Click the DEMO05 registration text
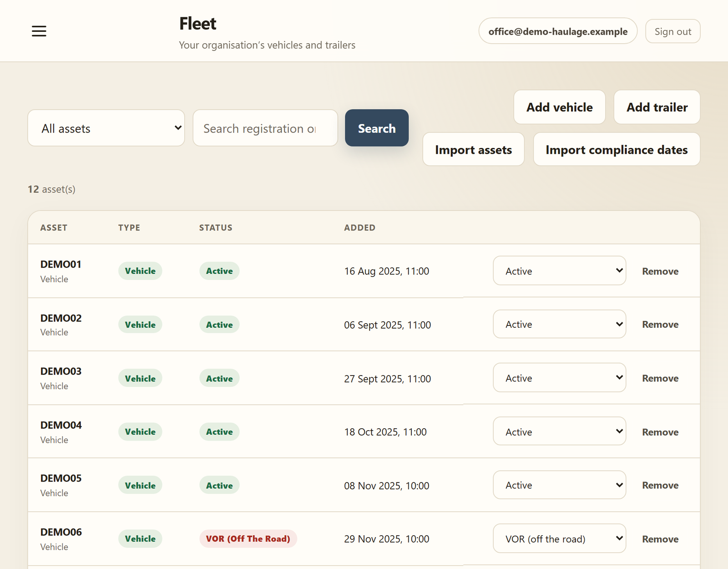 coord(61,478)
